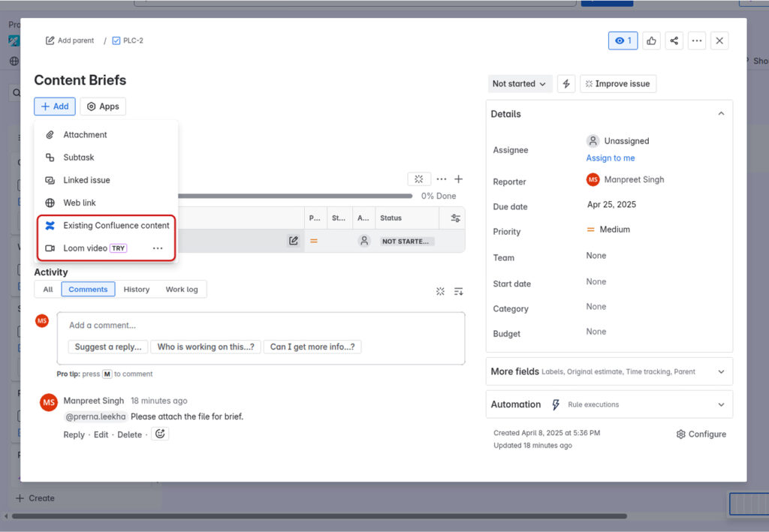The height and width of the screenshot is (532, 769).
Task: Switch to the Work log tab
Action: (x=182, y=290)
